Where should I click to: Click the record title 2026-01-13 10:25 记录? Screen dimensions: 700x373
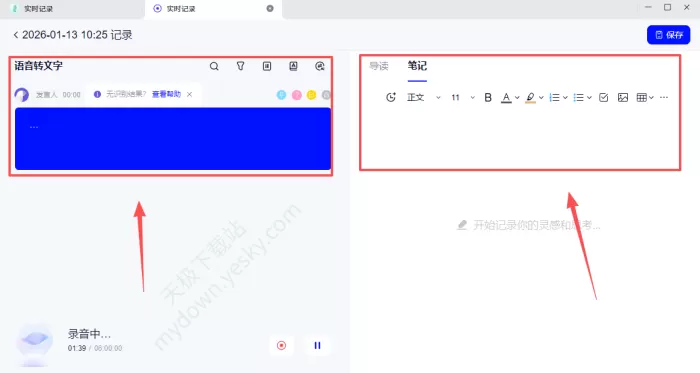[77, 35]
